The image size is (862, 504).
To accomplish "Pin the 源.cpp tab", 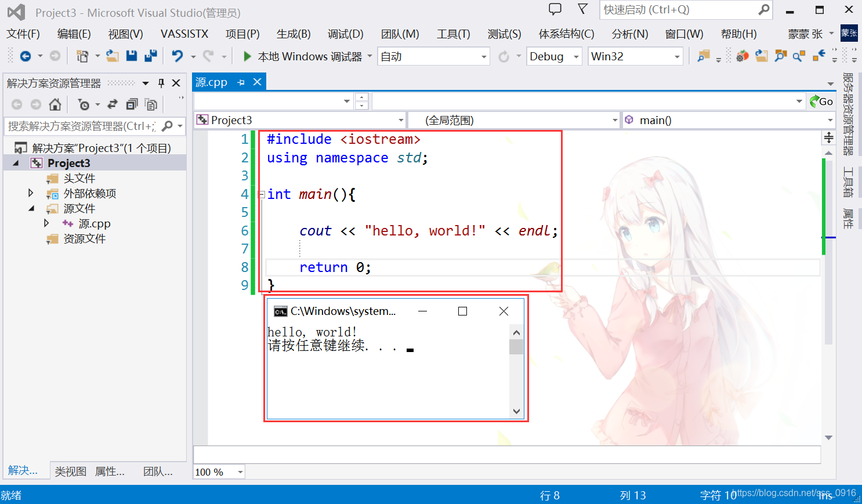I will (241, 82).
